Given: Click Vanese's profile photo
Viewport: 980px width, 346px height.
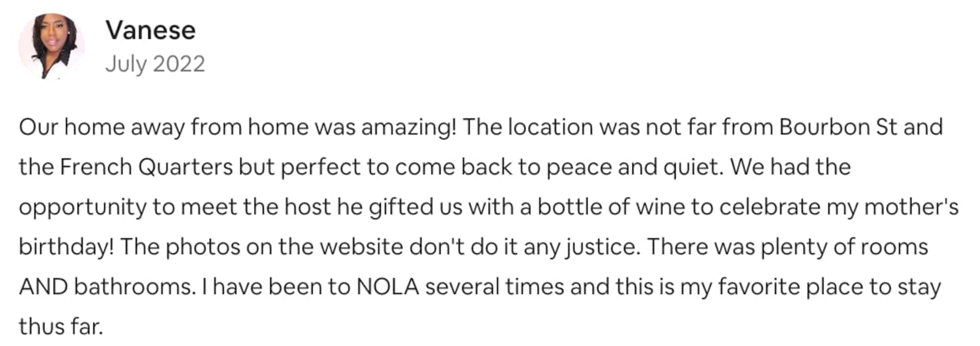Looking at the screenshot, I should [x=52, y=46].
